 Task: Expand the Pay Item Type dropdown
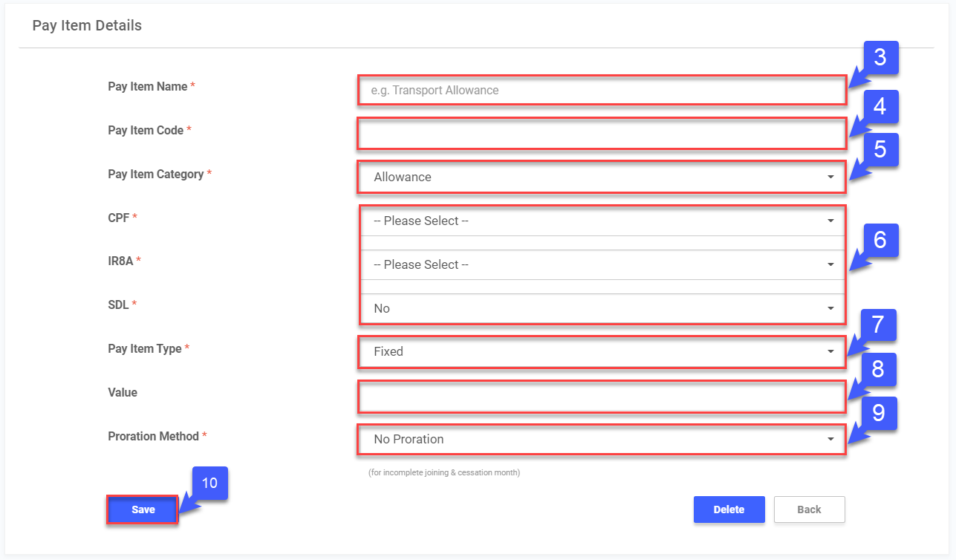pyautogui.click(x=602, y=351)
